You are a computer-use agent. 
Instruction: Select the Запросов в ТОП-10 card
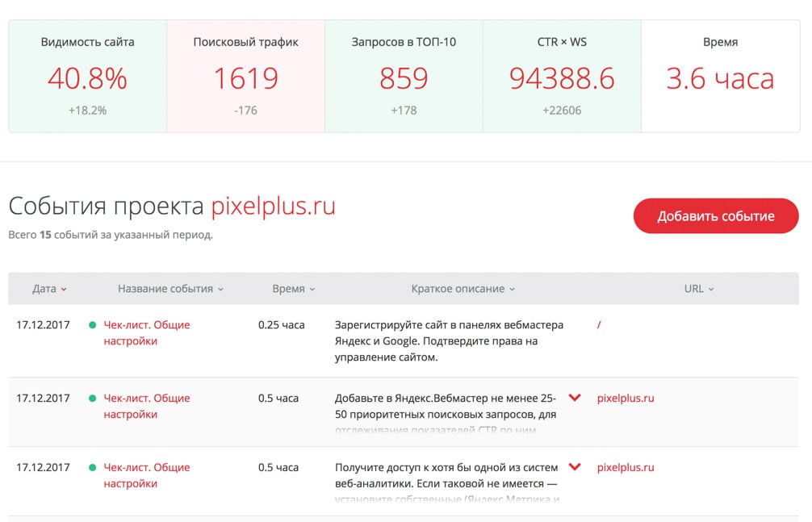[x=404, y=76]
